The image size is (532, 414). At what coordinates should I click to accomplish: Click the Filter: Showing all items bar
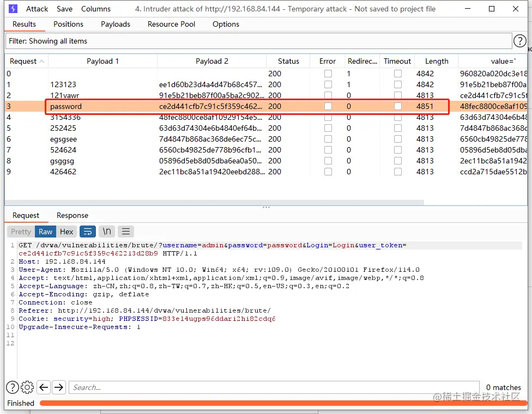click(258, 41)
